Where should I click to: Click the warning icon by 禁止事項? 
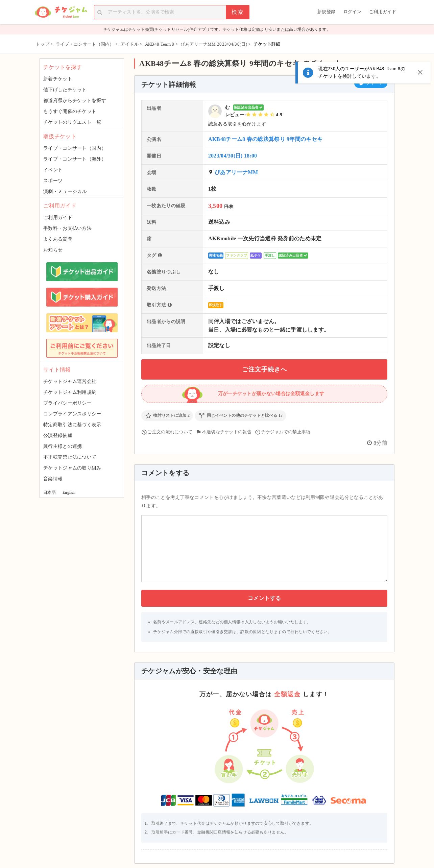[258, 432]
